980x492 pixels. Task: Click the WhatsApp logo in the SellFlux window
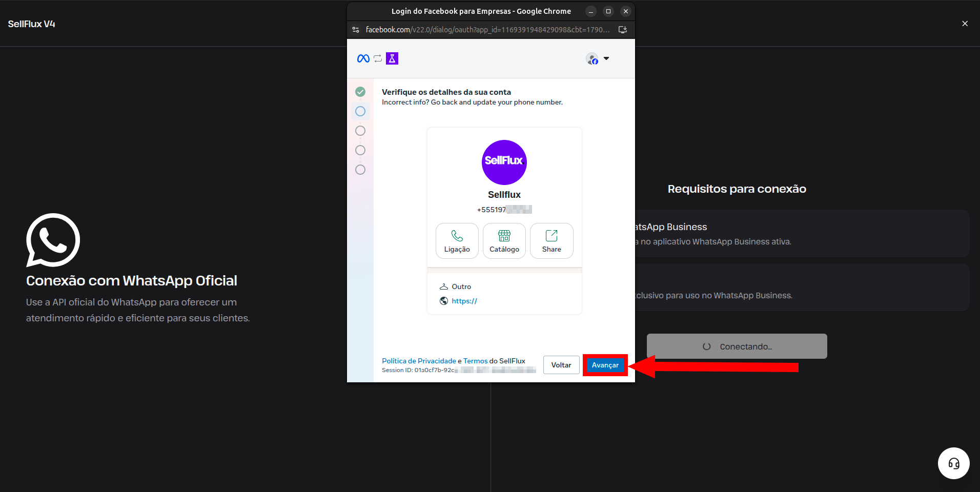coord(53,240)
